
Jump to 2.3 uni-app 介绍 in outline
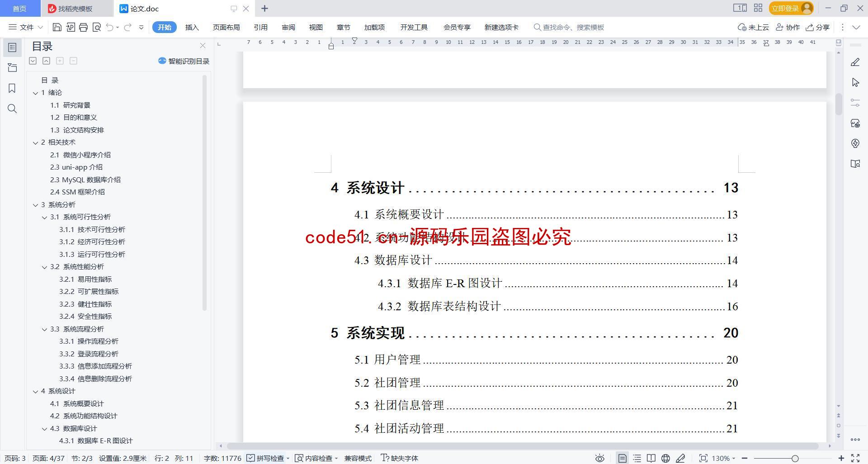[76, 167]
